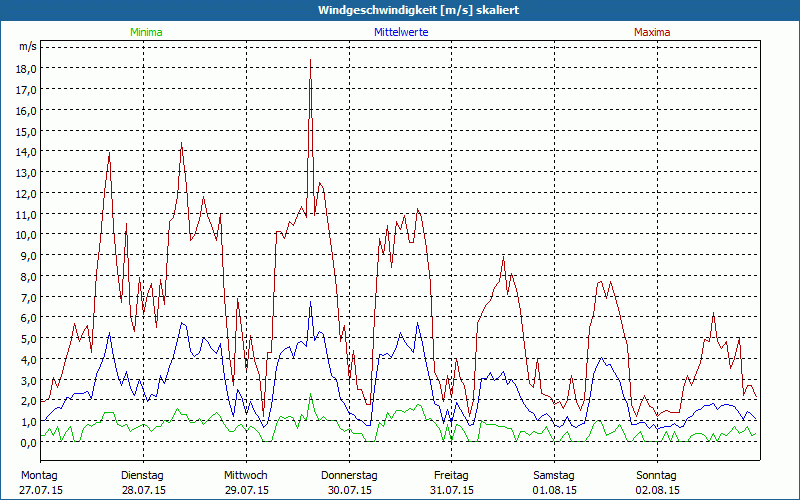The width and height of the screenshot is (800, 500).
Task: Click the highest red peak above 18 m/s
Action: [x=310, y=60]
